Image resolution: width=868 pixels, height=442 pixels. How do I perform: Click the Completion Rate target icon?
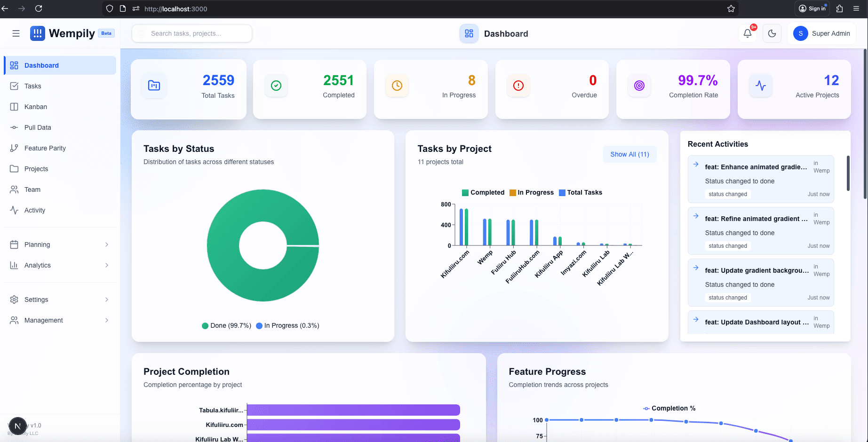pos(639,86)
